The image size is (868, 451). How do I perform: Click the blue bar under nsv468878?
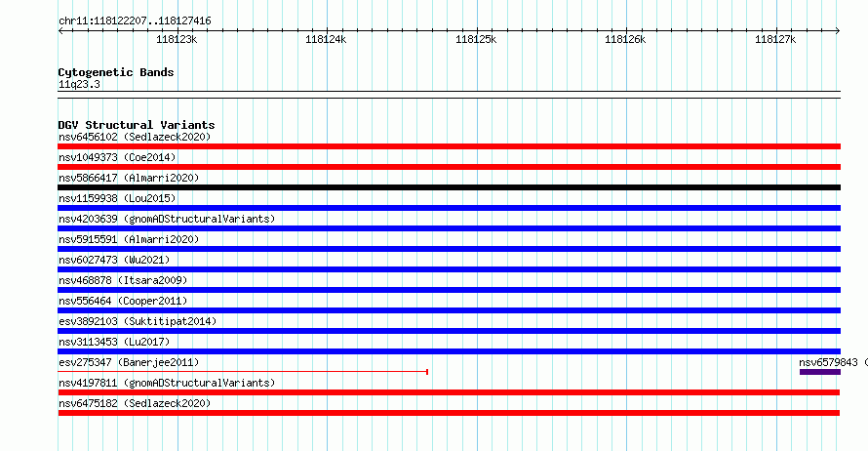tap(449, 290)
